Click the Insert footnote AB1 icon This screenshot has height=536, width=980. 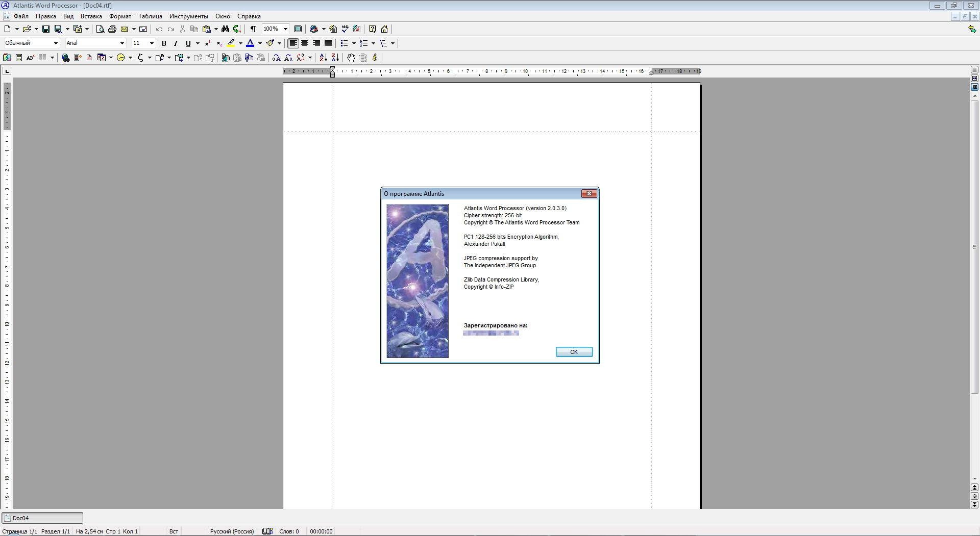point(31,58)
